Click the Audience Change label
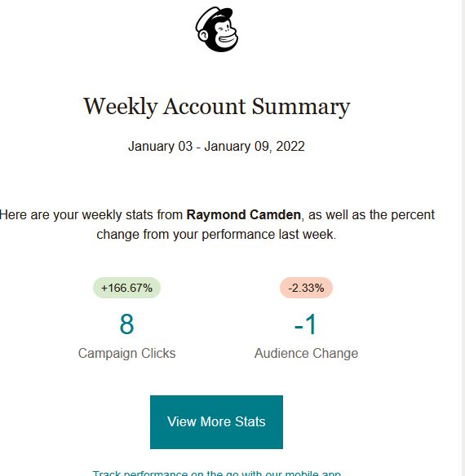465x476 pixels. [306, 354]
